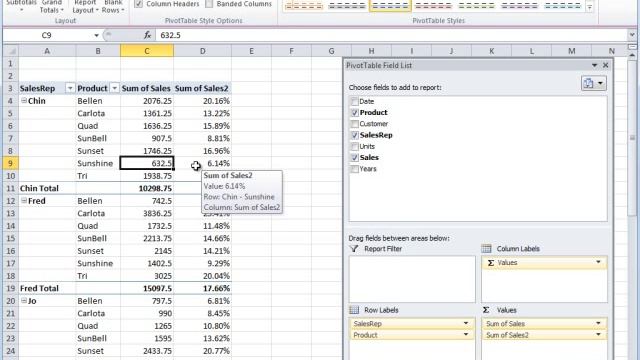Select the first orange PivotTable style
The height and width of the screenshot is (360, 640).
pos(304,6)
